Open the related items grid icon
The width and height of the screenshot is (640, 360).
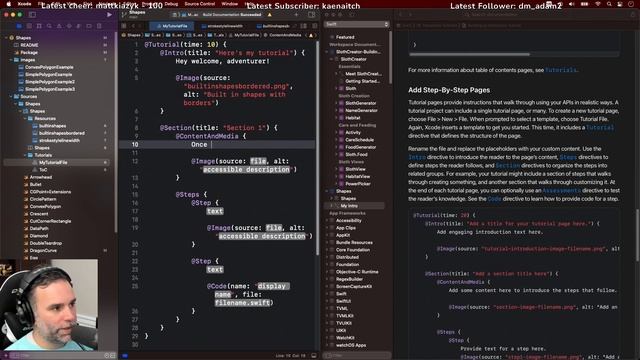pos(124,26)
